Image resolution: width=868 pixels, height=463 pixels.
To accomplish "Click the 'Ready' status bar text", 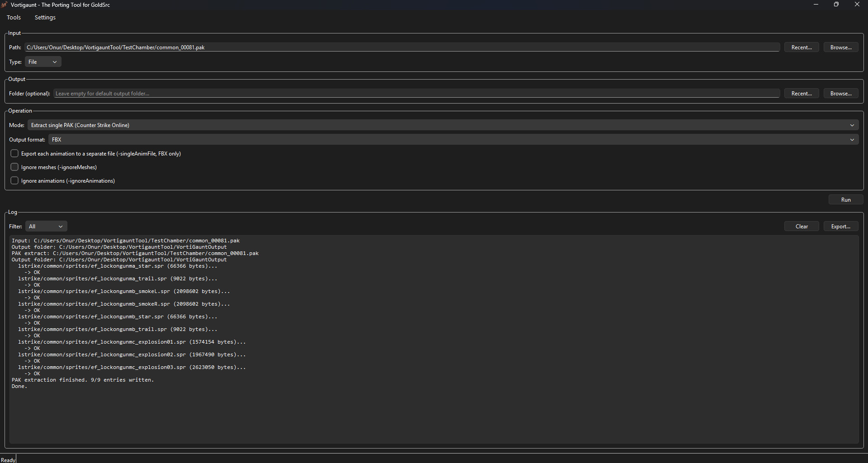I will [8, 459].
